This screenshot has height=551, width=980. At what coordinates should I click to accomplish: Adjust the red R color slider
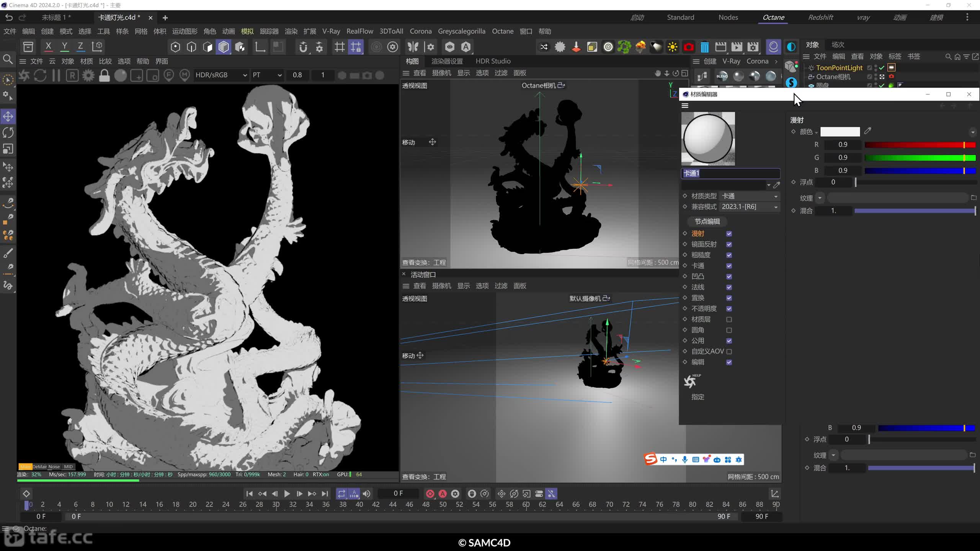(x=920, y=145)
